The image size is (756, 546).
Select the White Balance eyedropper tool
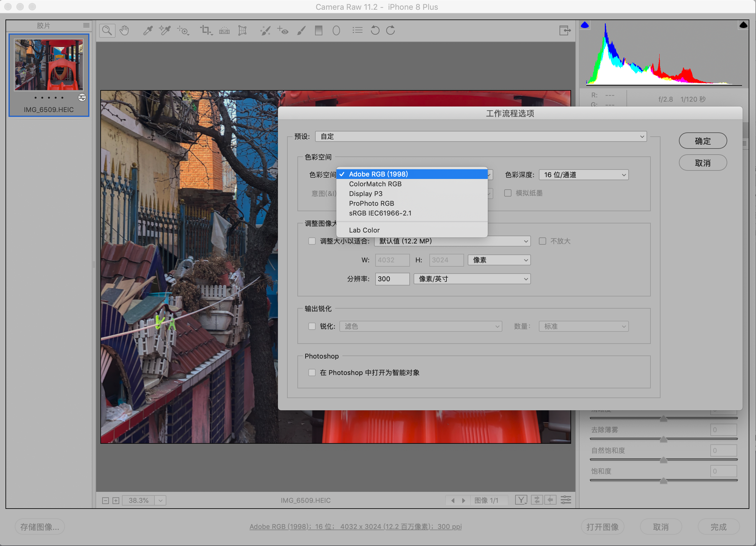[148, 31]
